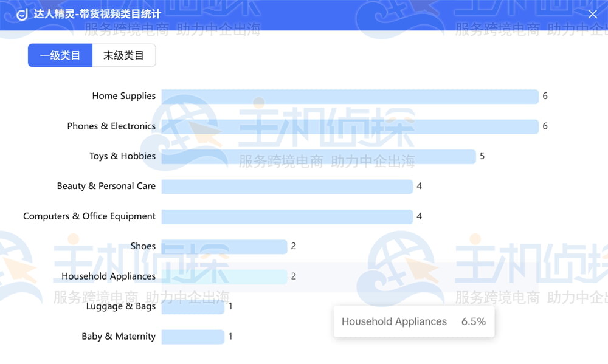
Task: Click the Phones & Electronics bar
Action: coord(347,126)
